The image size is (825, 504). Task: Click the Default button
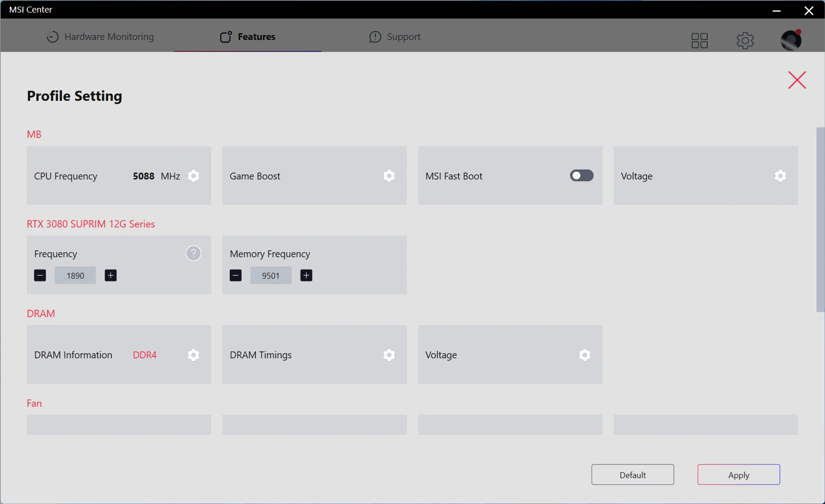pos(632,475)
